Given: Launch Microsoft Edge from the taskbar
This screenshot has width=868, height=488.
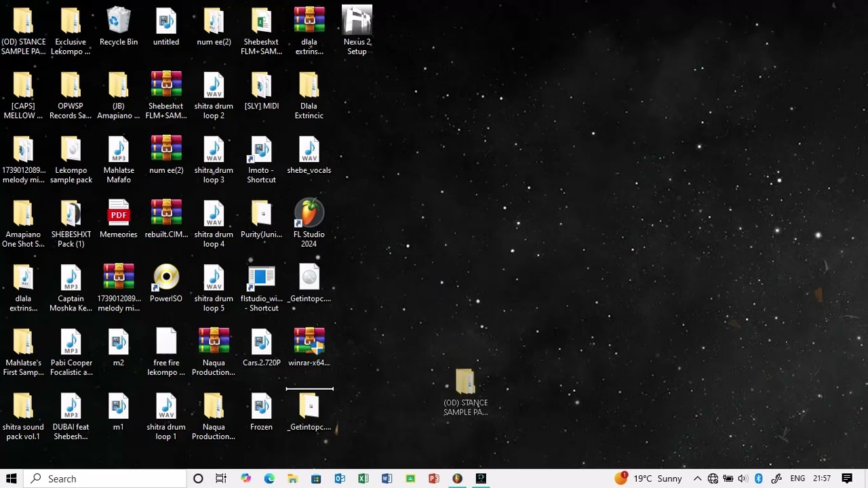Looking at the screenshot, I should [269, 479].
